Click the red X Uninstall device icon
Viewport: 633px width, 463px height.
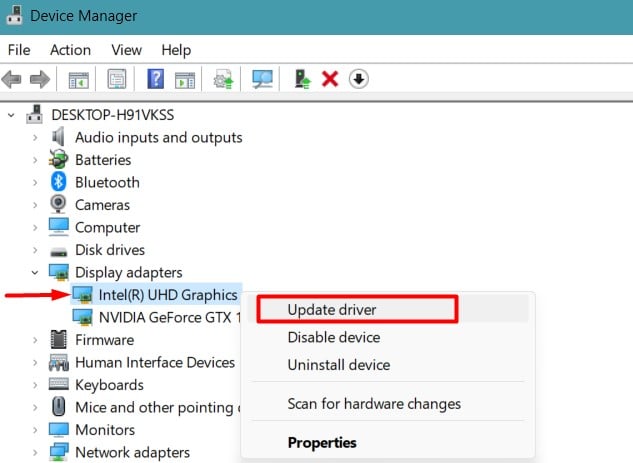[x=330, y=79]
